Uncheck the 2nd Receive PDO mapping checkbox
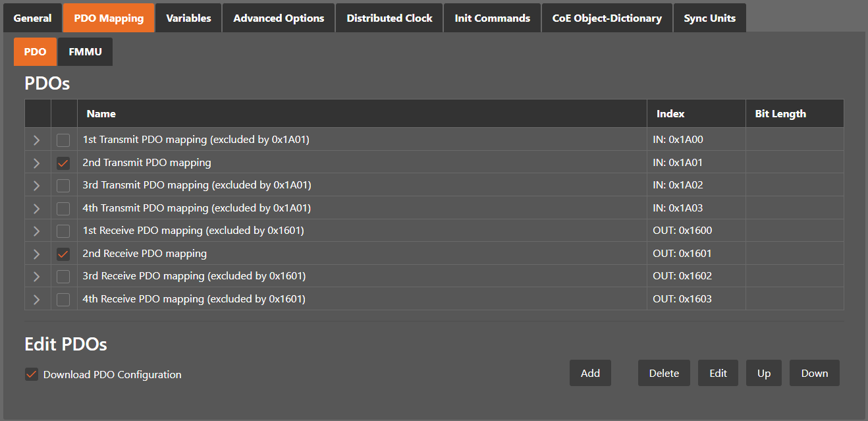 point(63,254)
